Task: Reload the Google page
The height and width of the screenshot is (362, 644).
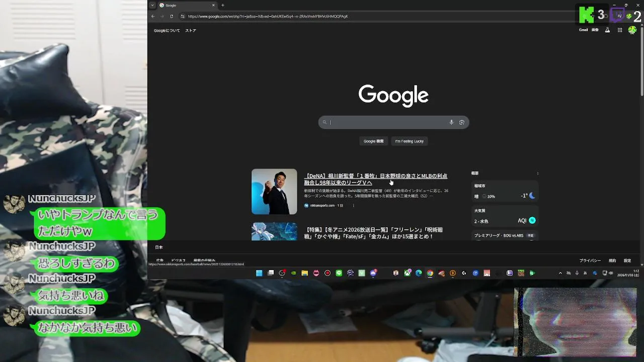Action: [x=172, y=16]
